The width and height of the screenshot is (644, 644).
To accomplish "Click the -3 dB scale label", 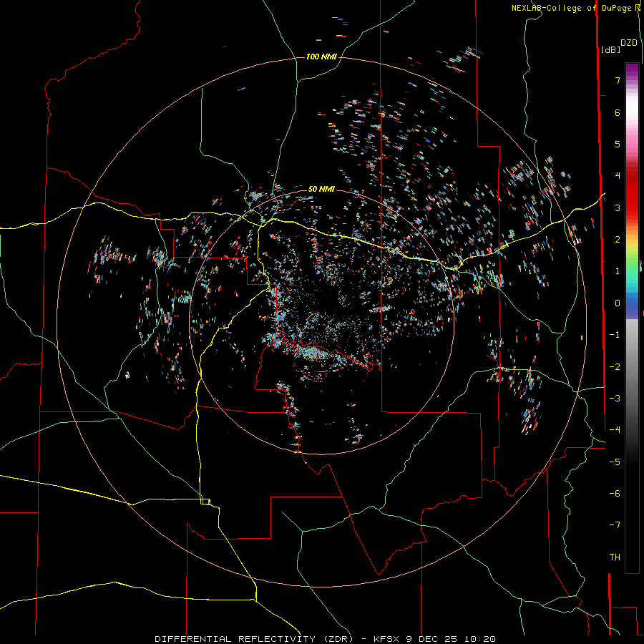I will click(615, 399).
